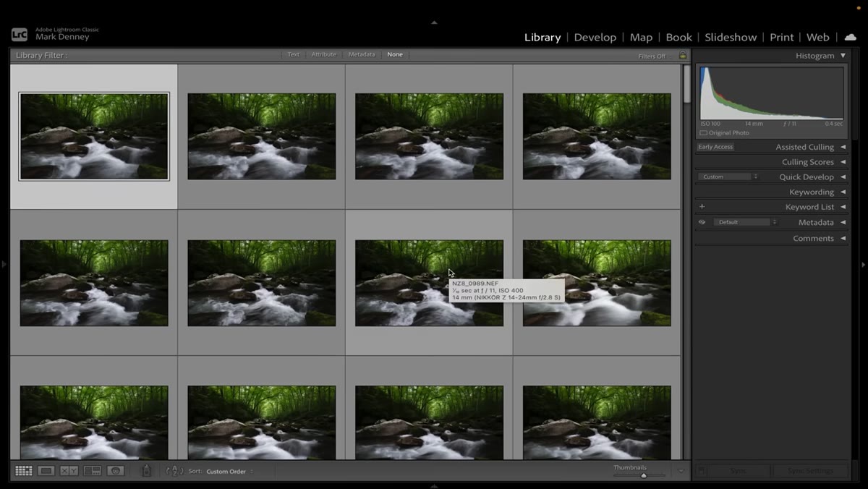Open the Filters Off preset dropdown
Viewport: 868px width, 489px height.
(x=654, y=56)
